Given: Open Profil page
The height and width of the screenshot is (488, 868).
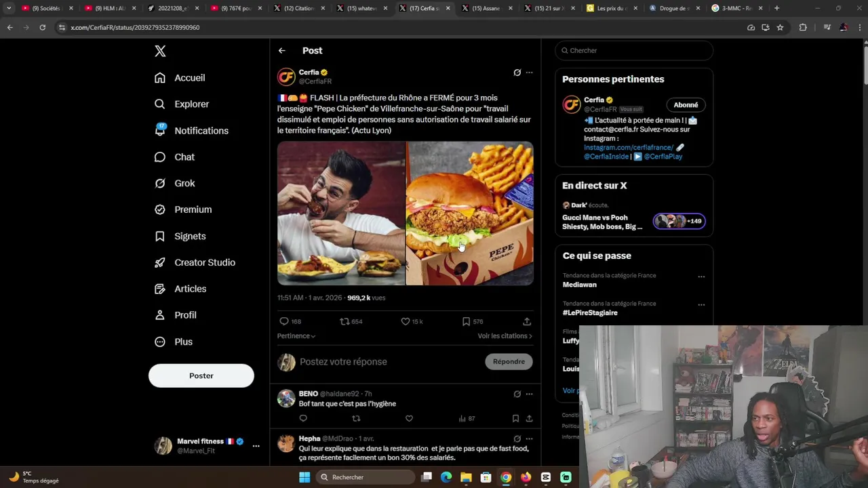Looking at the screenshot, I should pos(175,315).
